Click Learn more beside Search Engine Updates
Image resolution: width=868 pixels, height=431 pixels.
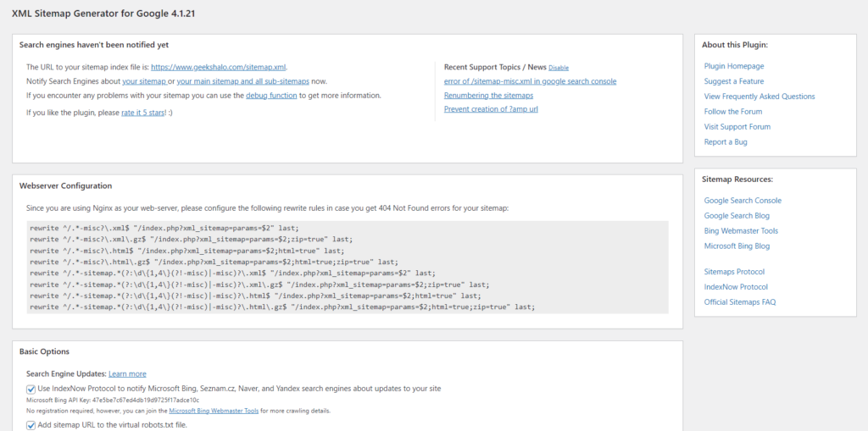click(x=127, y=374)
